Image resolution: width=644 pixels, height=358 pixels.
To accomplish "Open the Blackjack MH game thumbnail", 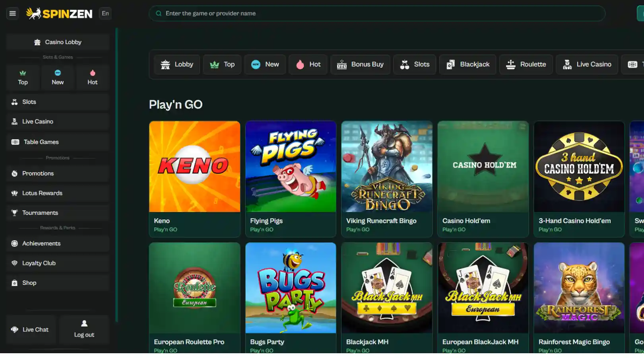I will [387, 288].
